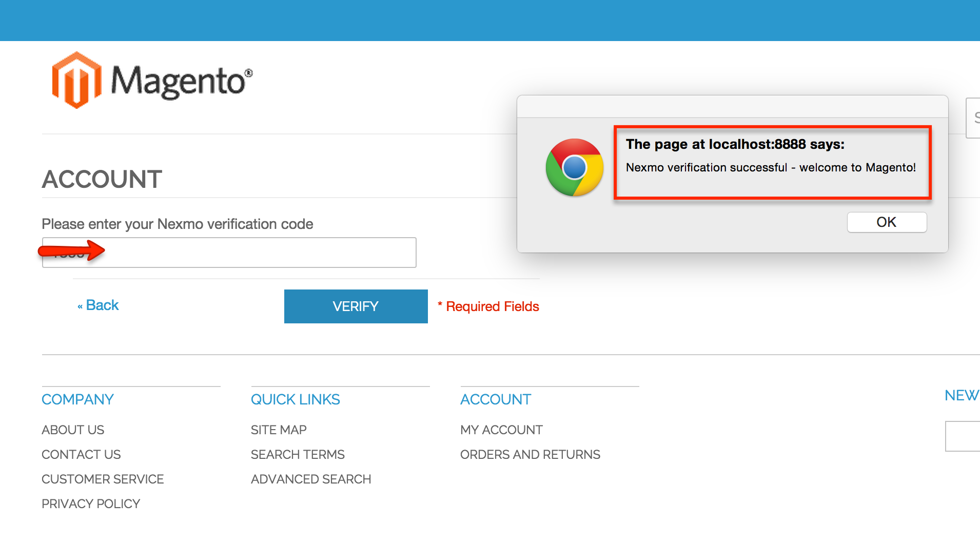
Task: Focus the Nexmo verification code field
Action: [229, 253]
